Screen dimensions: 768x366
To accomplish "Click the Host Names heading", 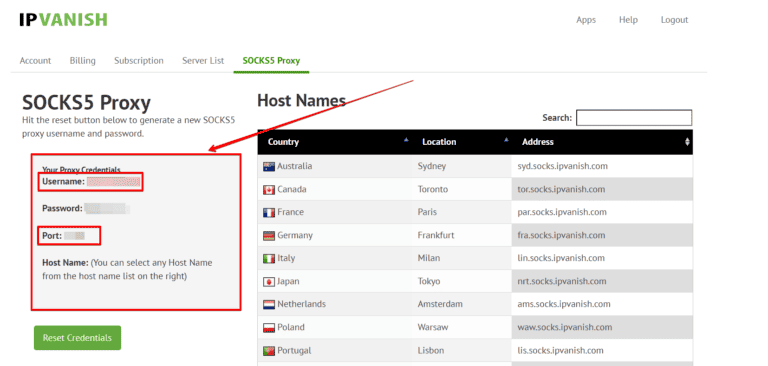I will coord(302,101).
